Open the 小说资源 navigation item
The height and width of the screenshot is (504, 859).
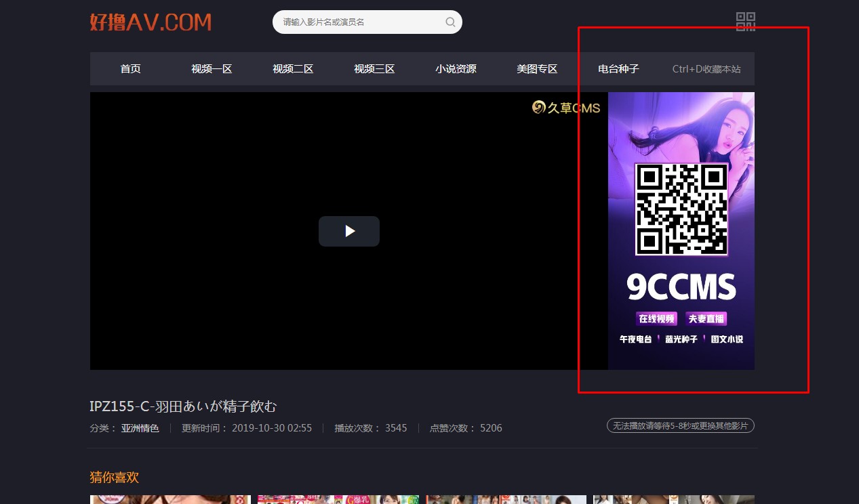[x=456, y=68]
